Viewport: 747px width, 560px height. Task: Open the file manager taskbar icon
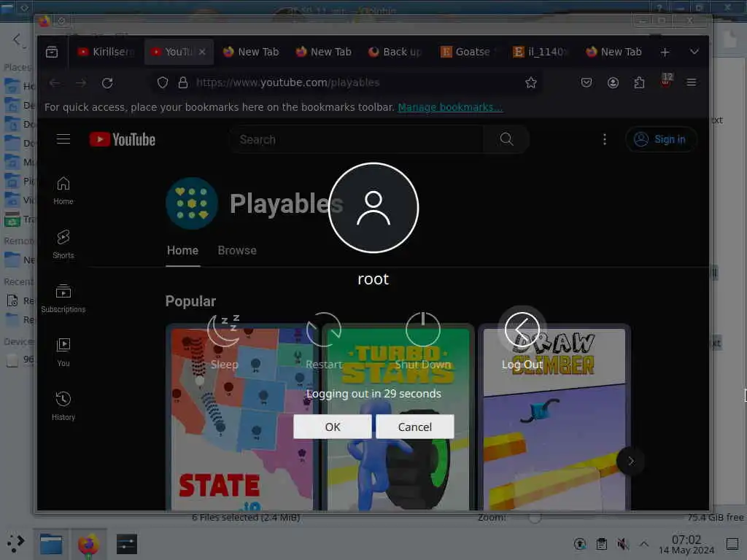coord(51,544)
